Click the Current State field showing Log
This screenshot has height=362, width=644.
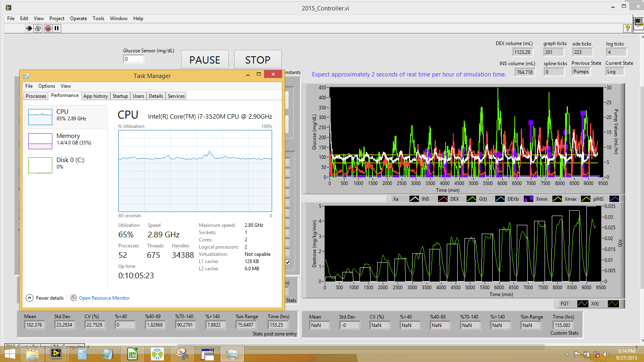click(615, 72)
